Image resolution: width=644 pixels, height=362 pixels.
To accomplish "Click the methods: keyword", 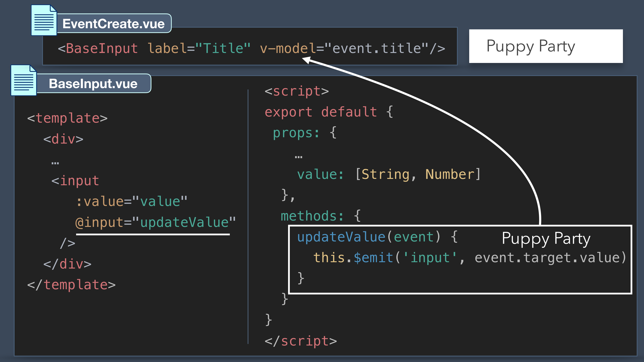I will tap(312, 216).
